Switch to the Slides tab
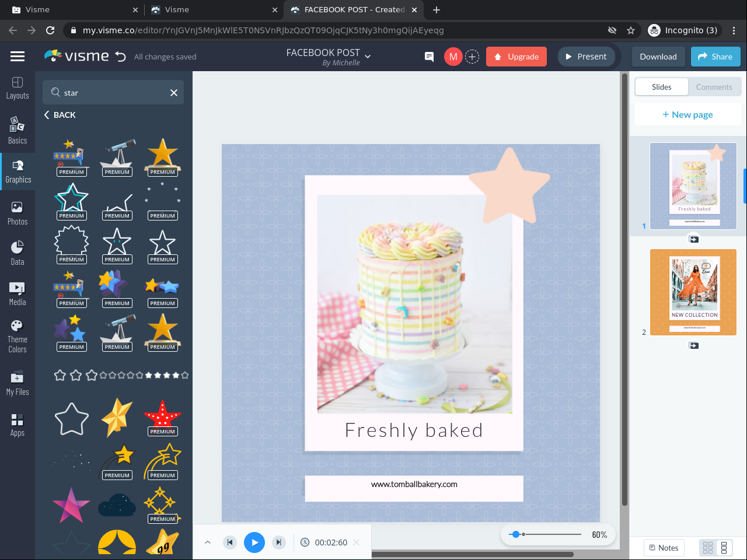The height and width of the screenshot is (560, 747). 662,87
